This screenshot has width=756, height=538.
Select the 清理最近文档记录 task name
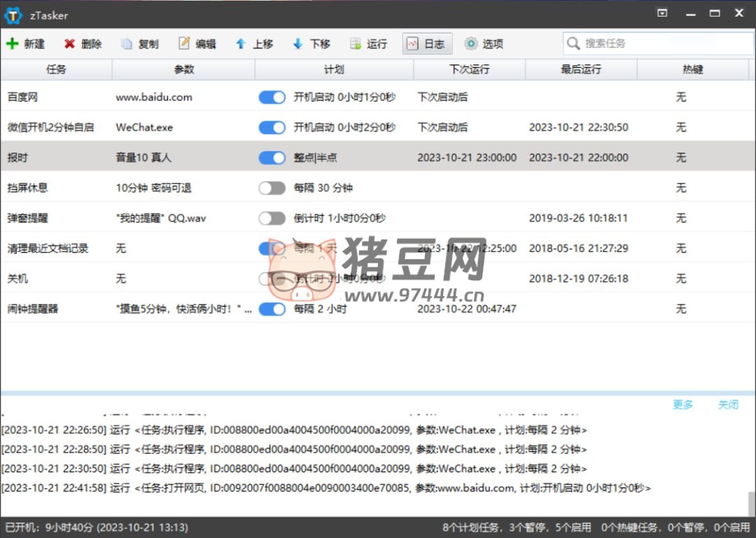pyautogui.click(x=48, y=249)
